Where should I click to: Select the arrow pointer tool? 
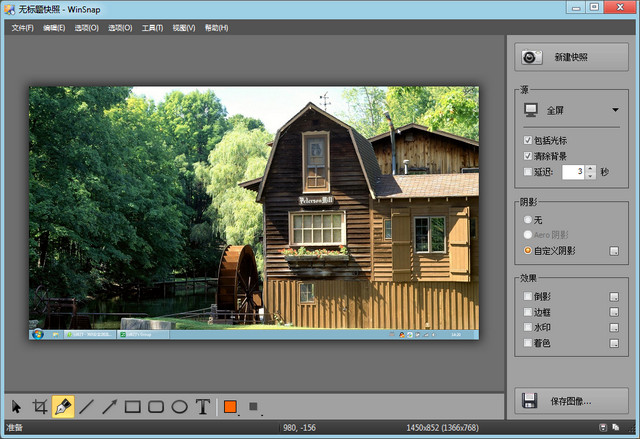pyautogui.click(x=16, y=407)
